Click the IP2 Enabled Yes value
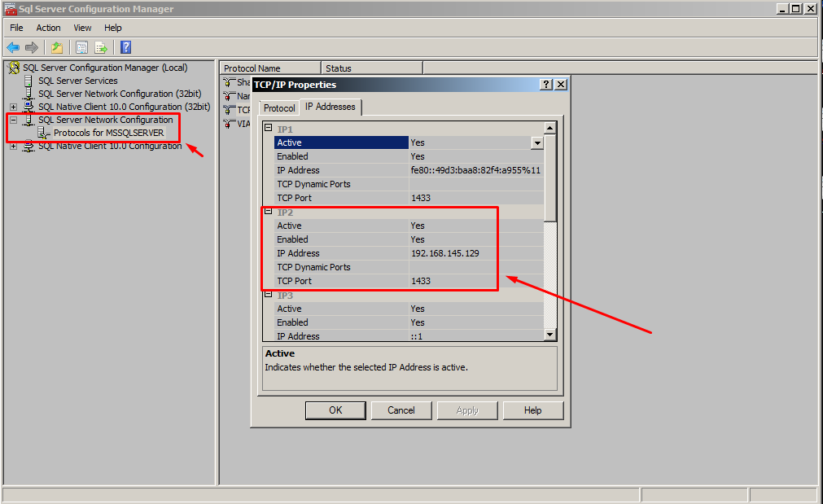 click(418, 240)
